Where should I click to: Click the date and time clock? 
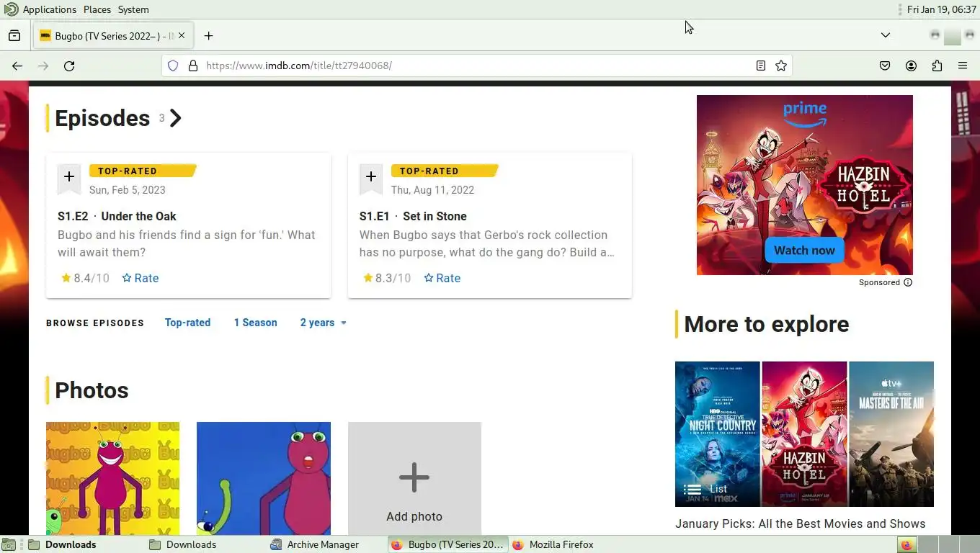coord(941,9)
